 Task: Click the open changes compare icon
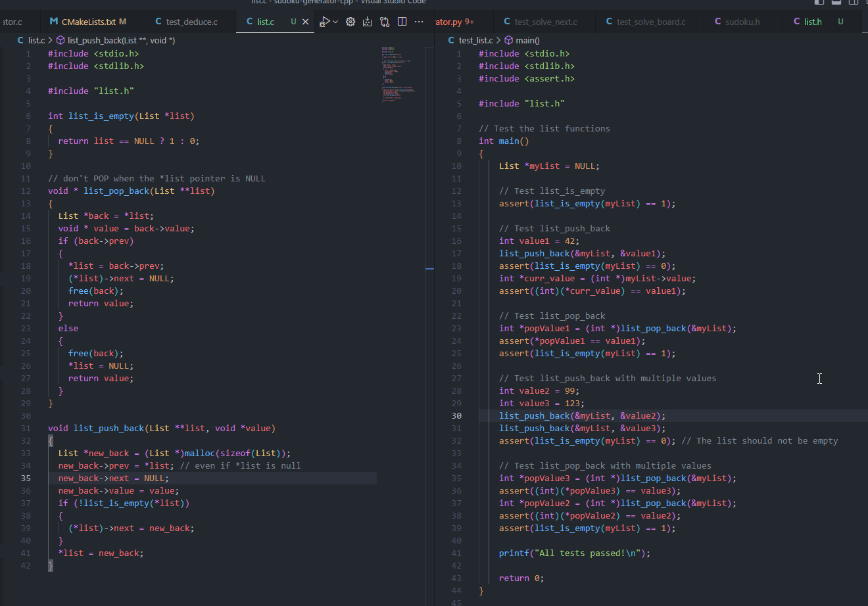pos(385,22)
